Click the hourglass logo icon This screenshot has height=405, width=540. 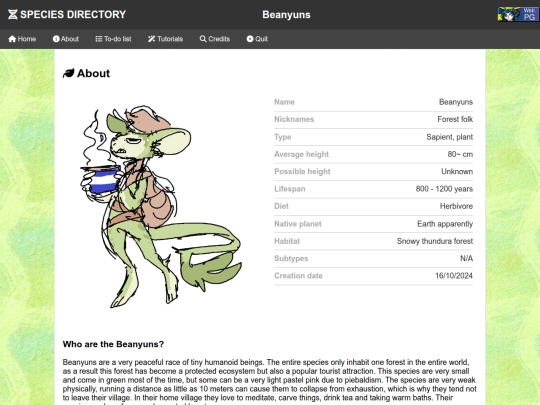coord(13,14)
